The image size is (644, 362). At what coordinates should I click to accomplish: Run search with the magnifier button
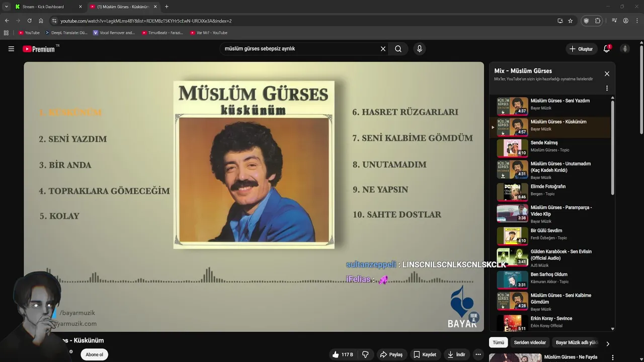pyautogui.click(x=398, y=49)
